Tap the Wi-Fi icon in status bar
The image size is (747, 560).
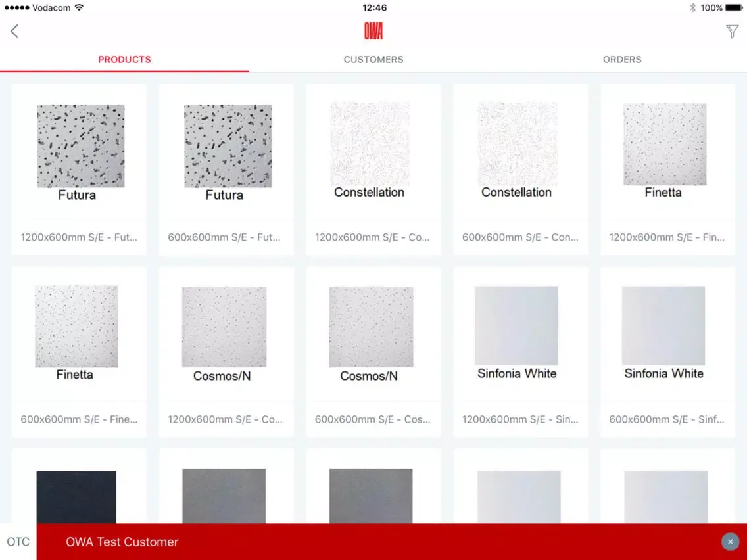(79, 7)
